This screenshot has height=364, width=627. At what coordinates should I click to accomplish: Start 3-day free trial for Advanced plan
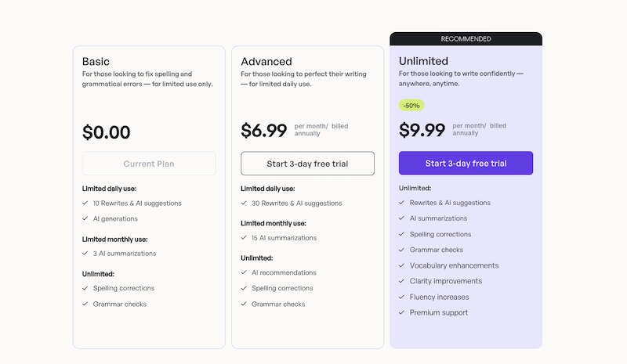click(307, 164)
